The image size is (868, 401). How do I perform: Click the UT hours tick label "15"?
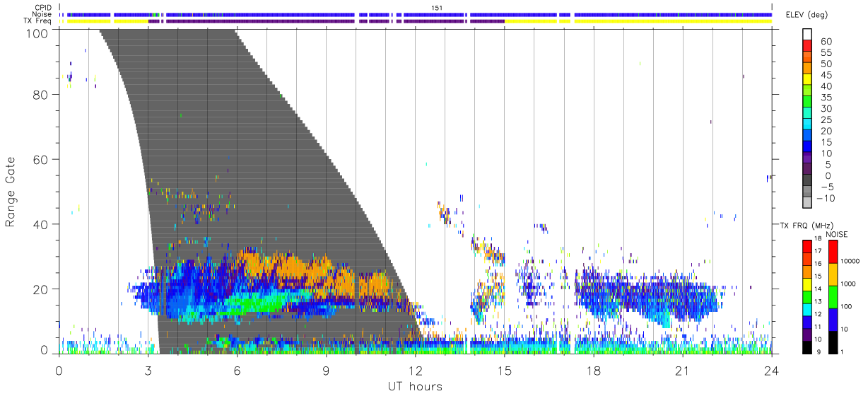click(x=504, y=370)
